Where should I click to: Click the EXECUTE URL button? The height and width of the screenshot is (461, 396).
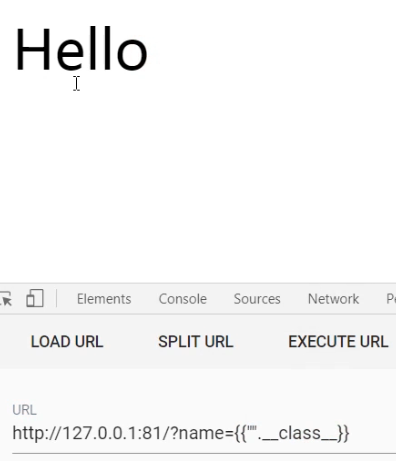[x=338, y=342]
